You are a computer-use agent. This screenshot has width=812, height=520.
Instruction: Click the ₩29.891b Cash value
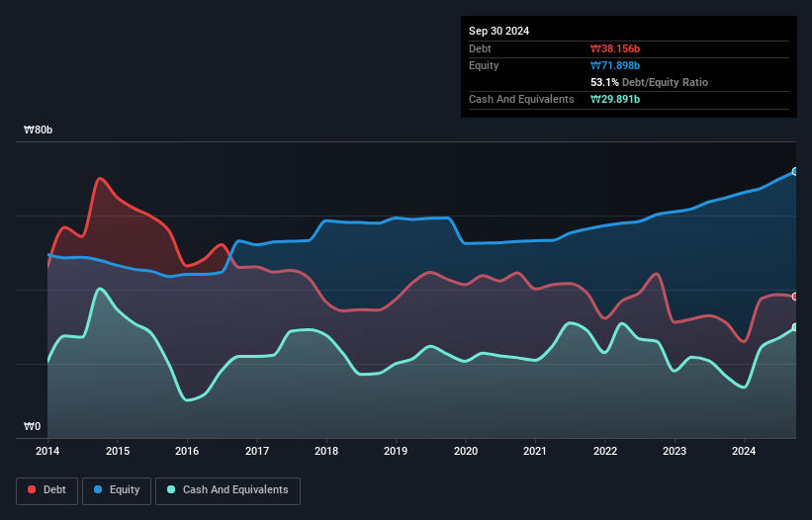[x=615, y=99]
